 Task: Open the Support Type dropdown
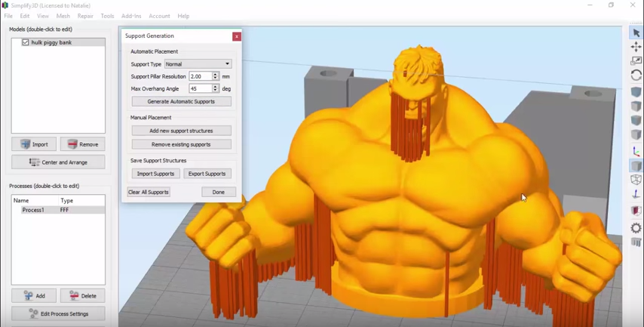pyautogui.click(x=198, y=64)
